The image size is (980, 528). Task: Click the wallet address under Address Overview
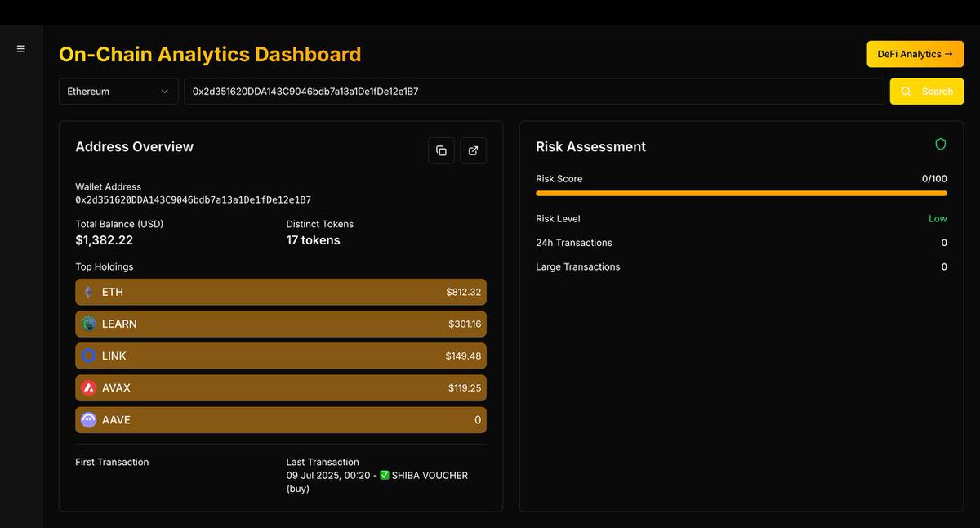coord(193,199)
